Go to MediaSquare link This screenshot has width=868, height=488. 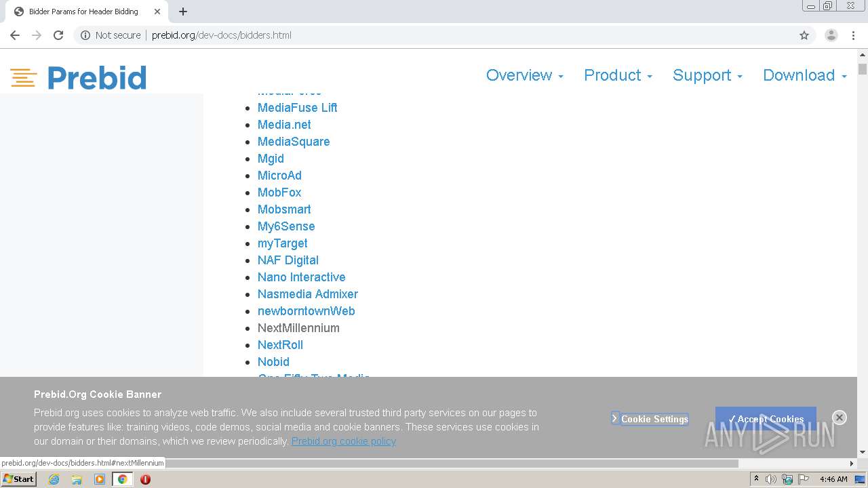pyautogui.click(x=294, y=142)
